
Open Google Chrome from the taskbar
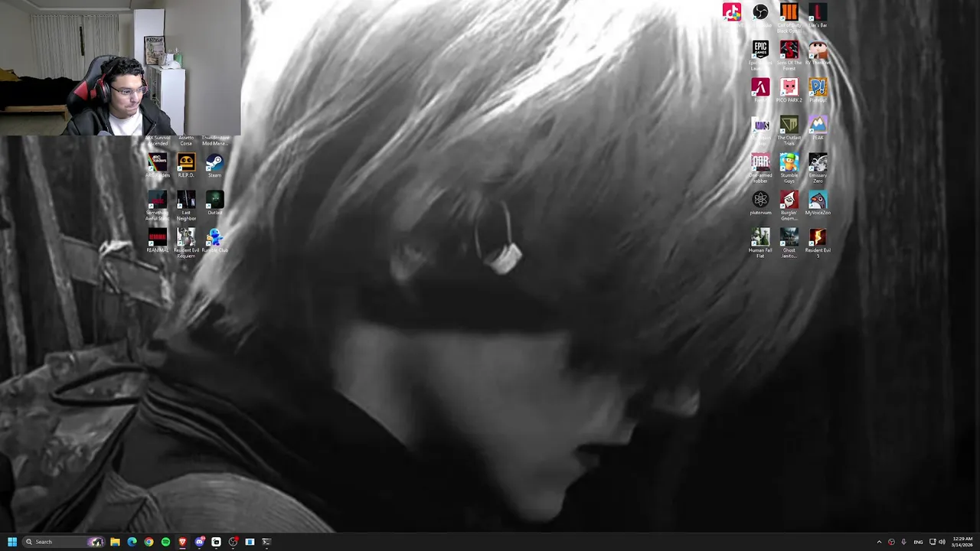click(149, 542)
